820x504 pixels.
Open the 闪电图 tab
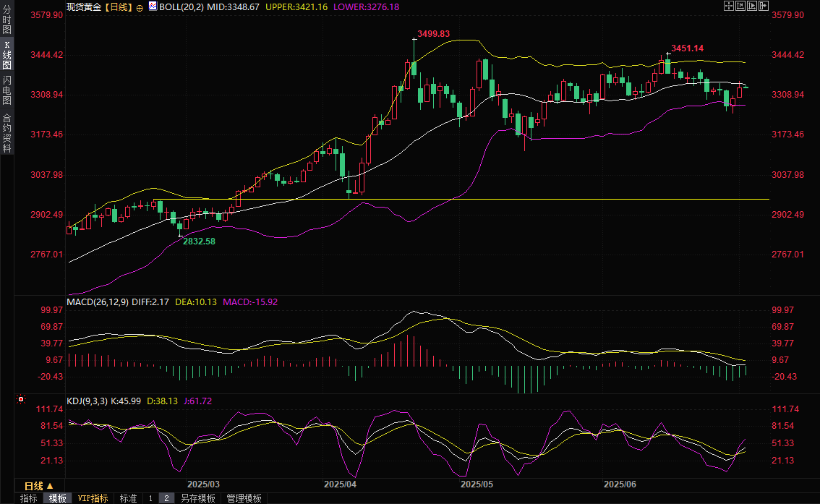click(7, 90)
